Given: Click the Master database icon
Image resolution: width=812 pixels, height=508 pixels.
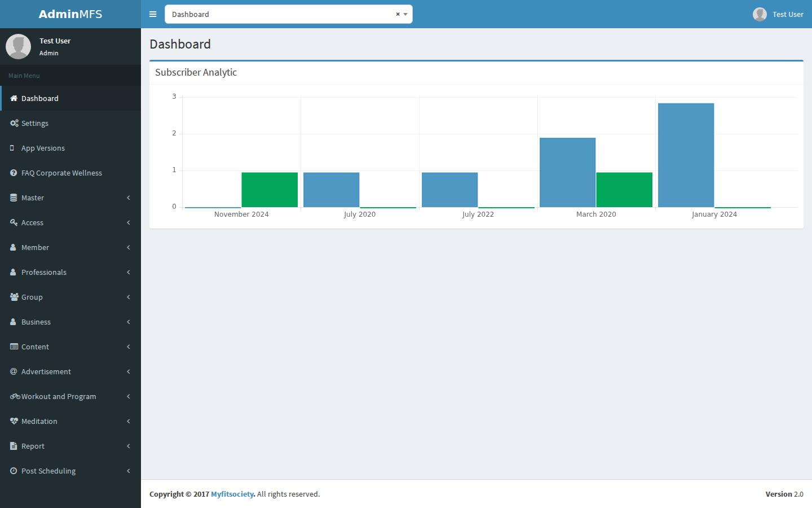Looking at the screenshot, I should 14,198.
